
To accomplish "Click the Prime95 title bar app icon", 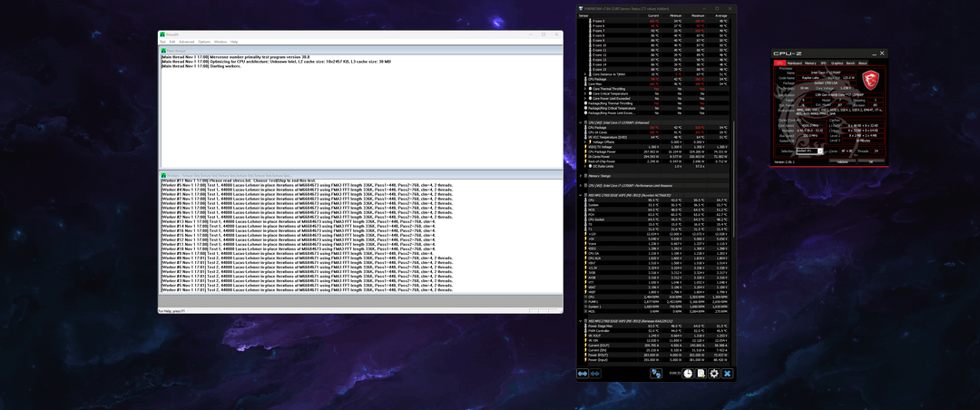I will pos(162,34).
